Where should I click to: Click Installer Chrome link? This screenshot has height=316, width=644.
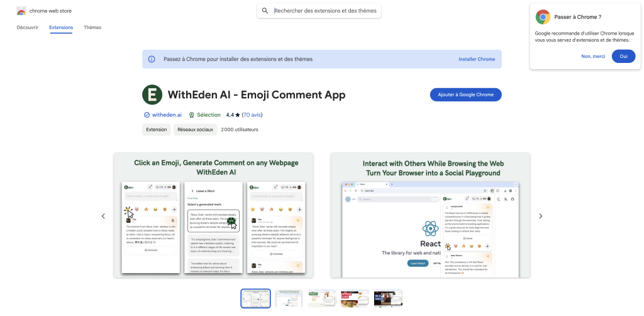[477, 59]
